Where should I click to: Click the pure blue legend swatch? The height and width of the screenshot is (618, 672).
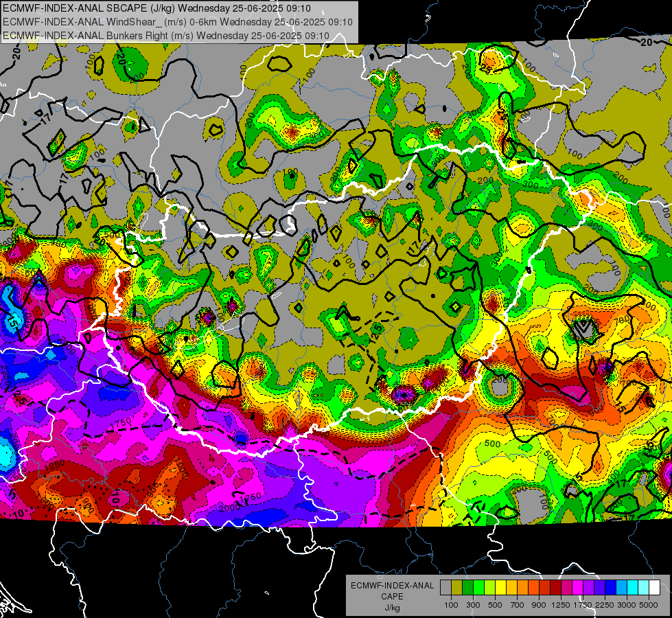(611, 588)
